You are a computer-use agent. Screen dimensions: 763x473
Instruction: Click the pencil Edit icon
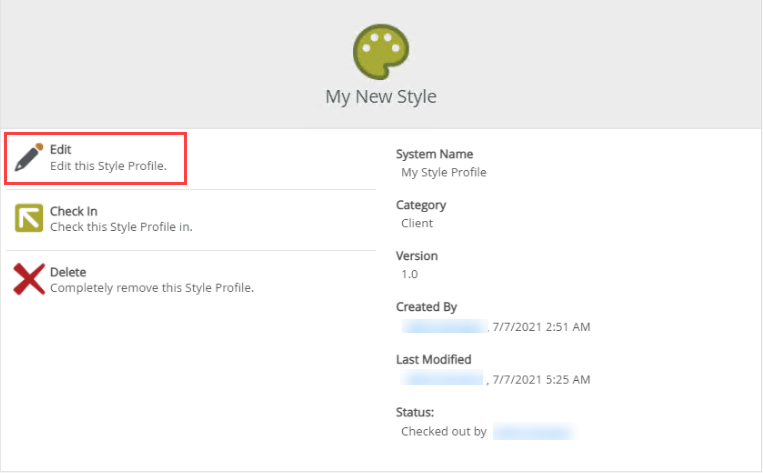pos(29,156)
